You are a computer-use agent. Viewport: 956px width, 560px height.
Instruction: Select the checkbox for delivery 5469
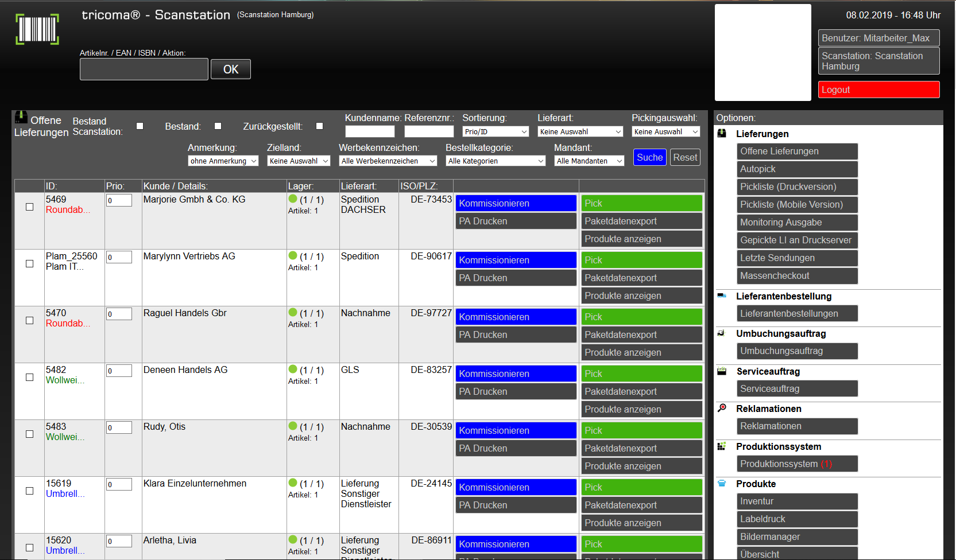tap(29, 207)
